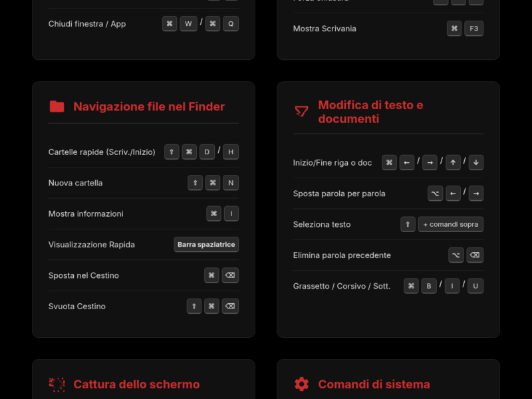Click the Option key badge in Elimina parola precedente

coord(456,255)
